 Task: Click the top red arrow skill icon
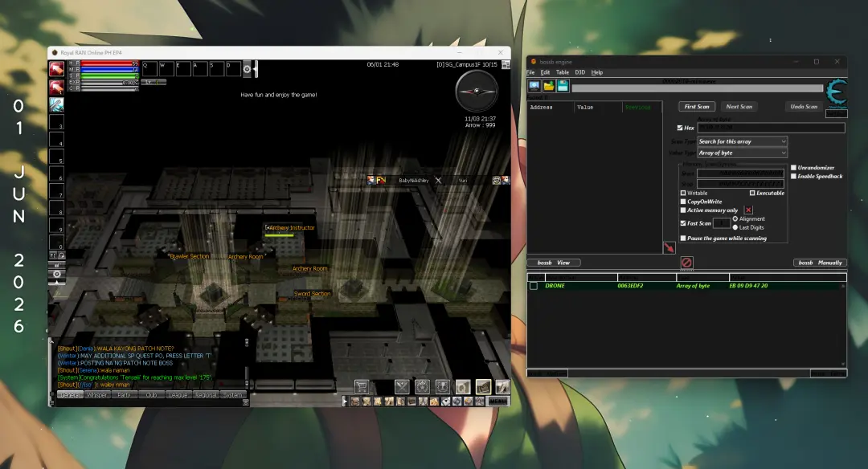[56, 68]
